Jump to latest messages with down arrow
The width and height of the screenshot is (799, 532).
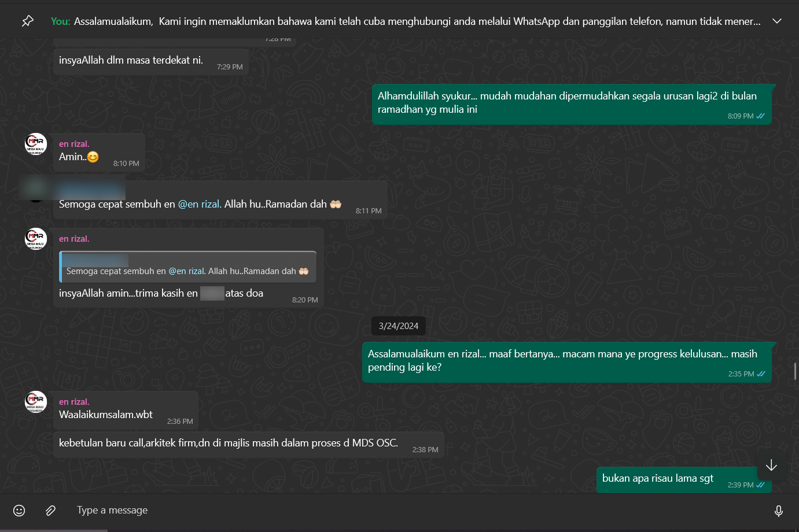coord(771,465)
